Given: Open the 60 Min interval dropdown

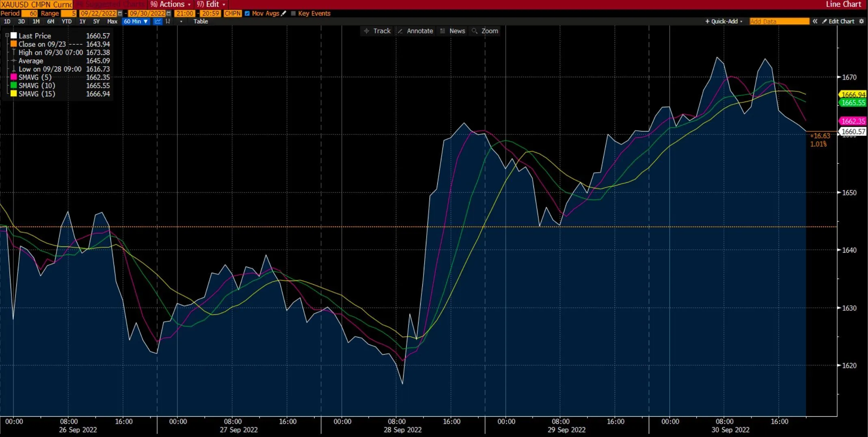Looking at the screenshot, I should click(x=136, y=21).
